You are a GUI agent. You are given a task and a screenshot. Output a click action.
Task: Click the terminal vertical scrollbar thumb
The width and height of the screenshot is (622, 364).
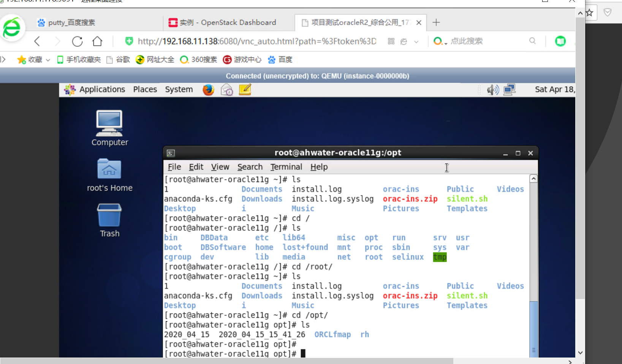(533, 329)
